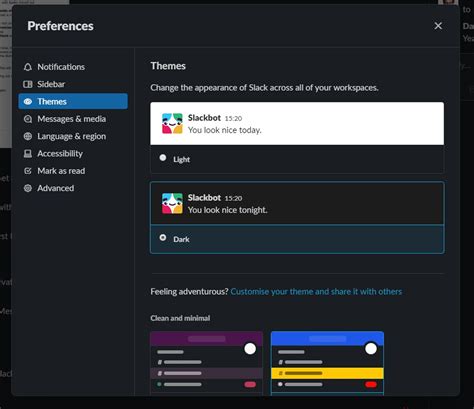
Task: Choose the blue and yellow theme radio circle
Action: click(371, 349)
